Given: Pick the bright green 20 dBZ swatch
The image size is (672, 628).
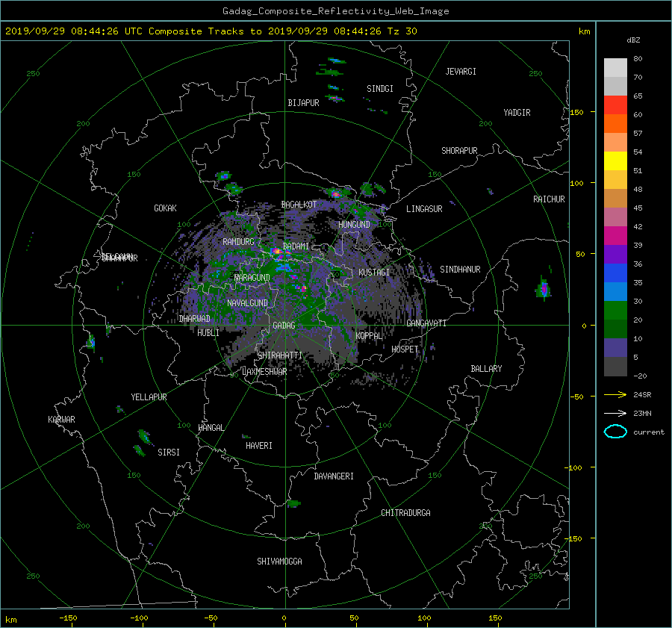Looking at the screenshot, I should coord(615,311).
